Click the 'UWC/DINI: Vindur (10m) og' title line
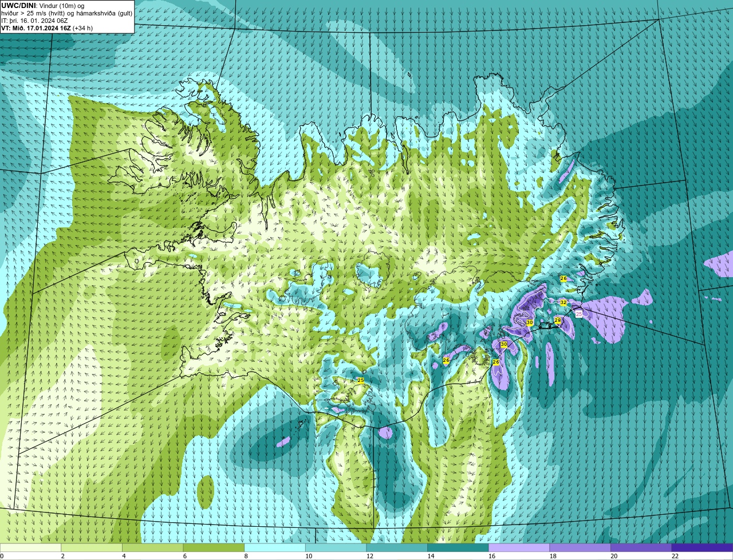 (x=42, y=5)
